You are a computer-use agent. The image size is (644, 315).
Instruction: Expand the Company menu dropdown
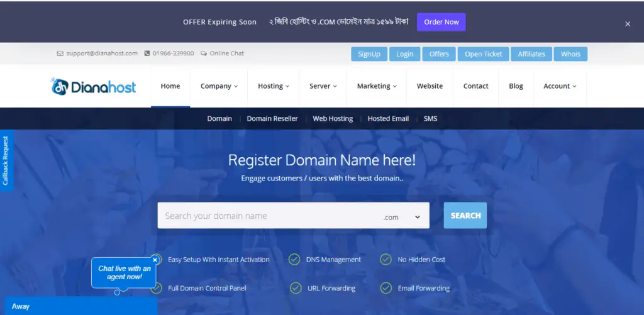coord(219,86)
